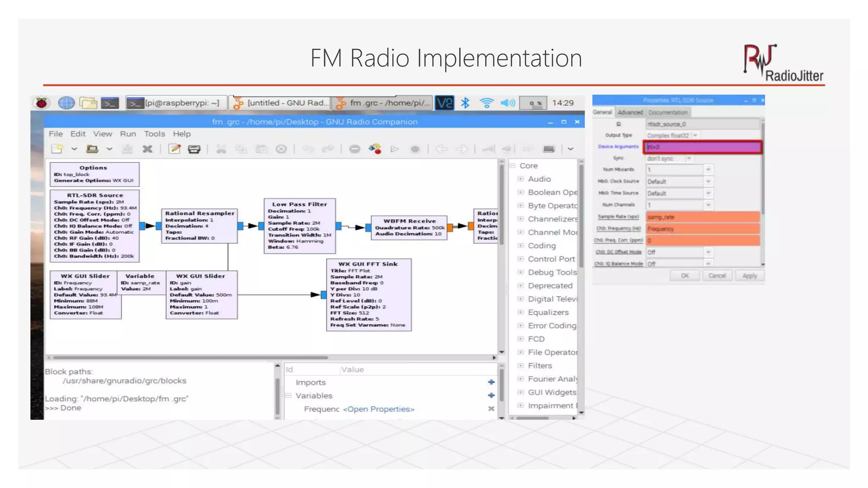The height and width of the screenshot is (488, 868).
Task: Generate the flow graph icon
Action: [375, 149]
